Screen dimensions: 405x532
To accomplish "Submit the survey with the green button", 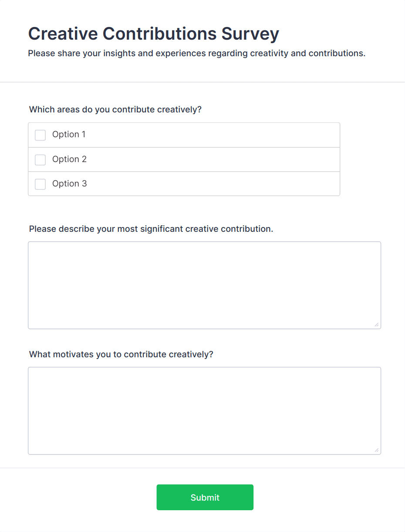I will 205,497.
